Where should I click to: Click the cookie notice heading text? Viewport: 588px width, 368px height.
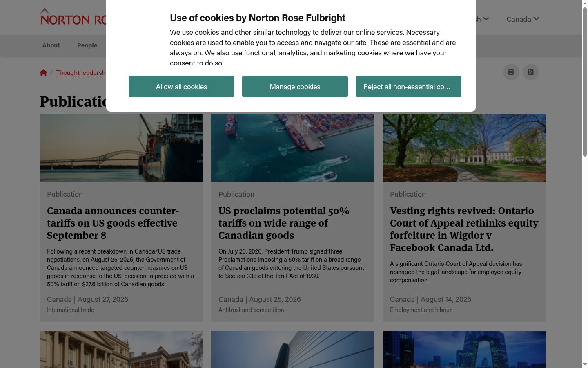[258, 18]
